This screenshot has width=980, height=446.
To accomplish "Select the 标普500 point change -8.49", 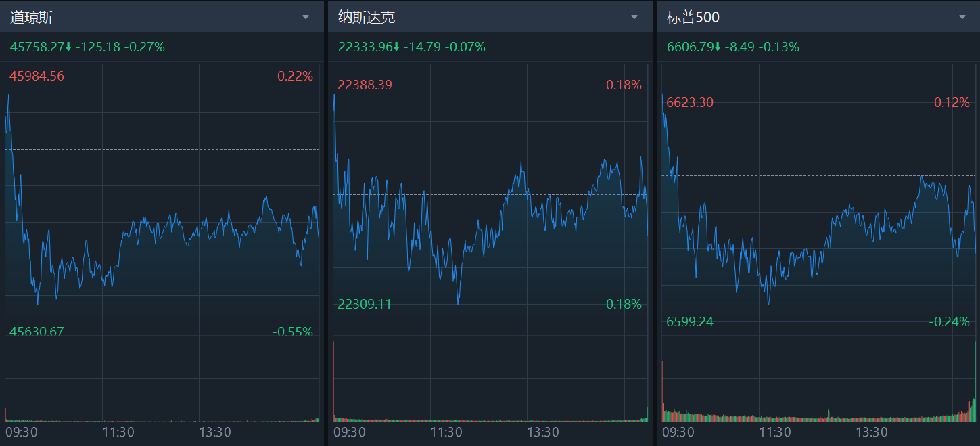I will (x=739, y=47).
